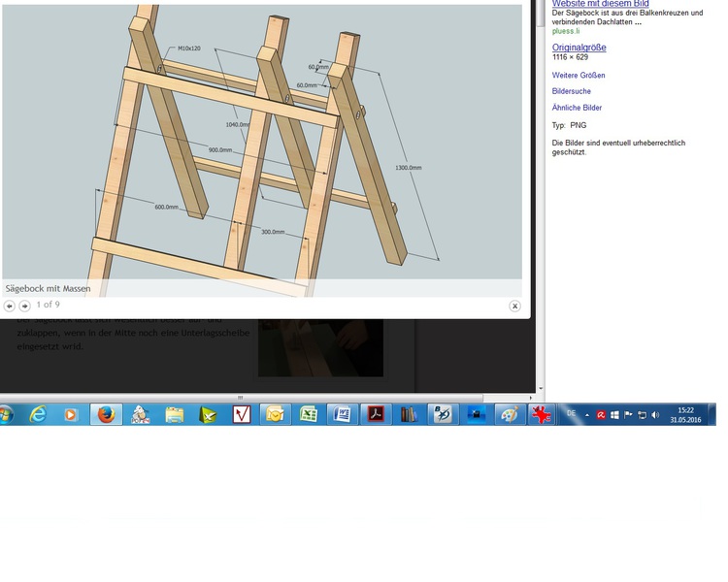Show hidden icons in system tray
This screenshot has width=728, height=582.
588,414
